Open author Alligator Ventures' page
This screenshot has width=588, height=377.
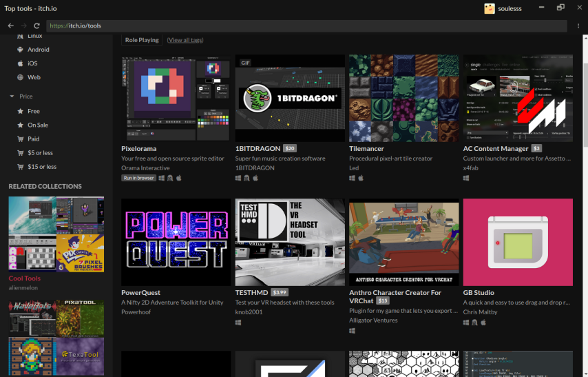373,320
